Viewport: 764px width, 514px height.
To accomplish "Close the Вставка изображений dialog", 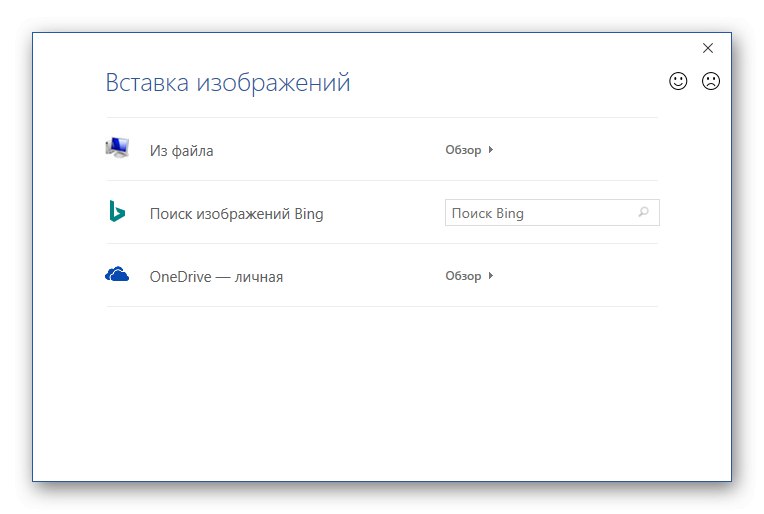I will click(707, 48).
